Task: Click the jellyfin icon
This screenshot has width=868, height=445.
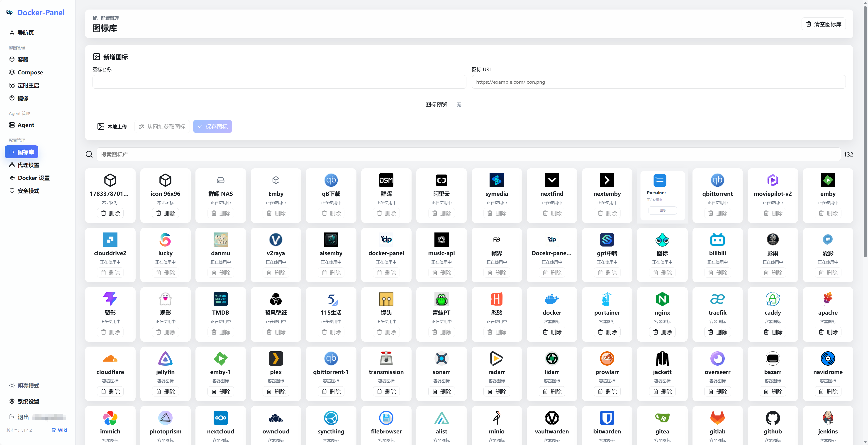Action: 166,358
